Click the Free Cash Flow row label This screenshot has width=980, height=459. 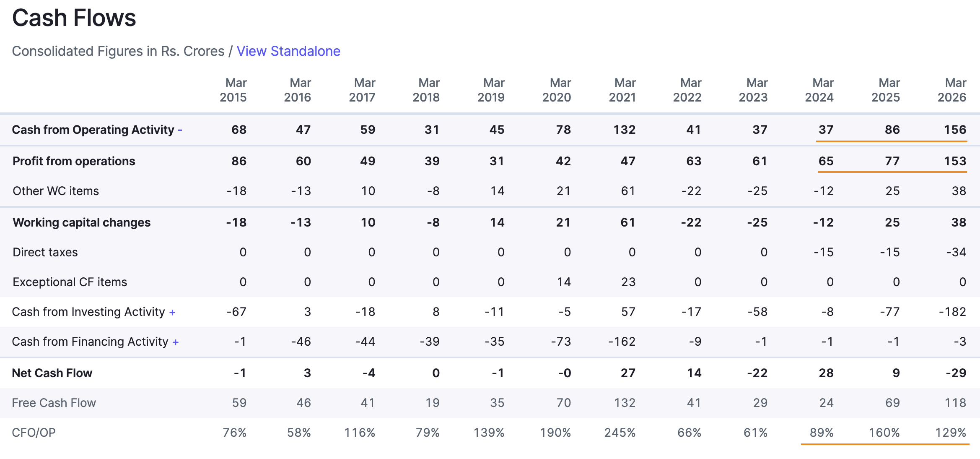(54, 403)
